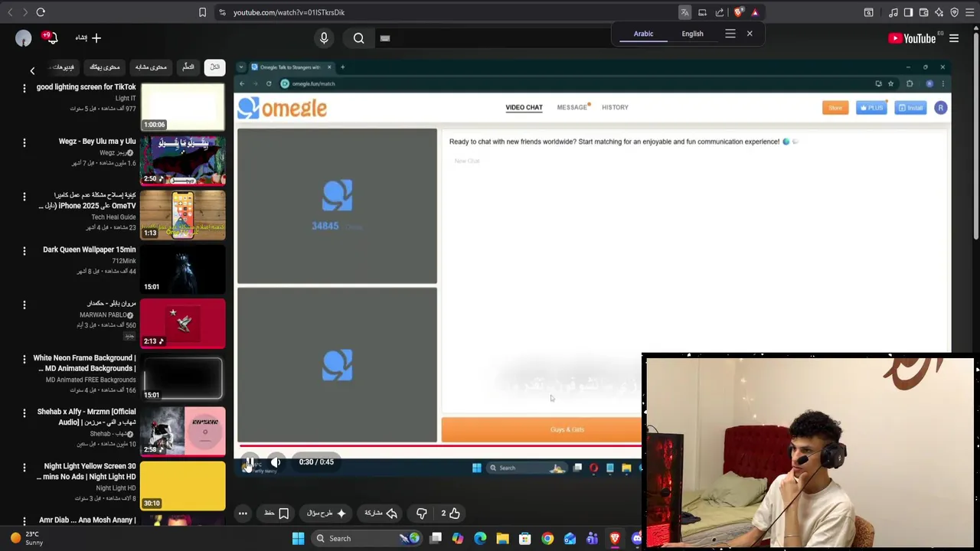Dislike the video with the thumbs-down button
The height and width of the screenshot is (551, 980).
[421, 514]
